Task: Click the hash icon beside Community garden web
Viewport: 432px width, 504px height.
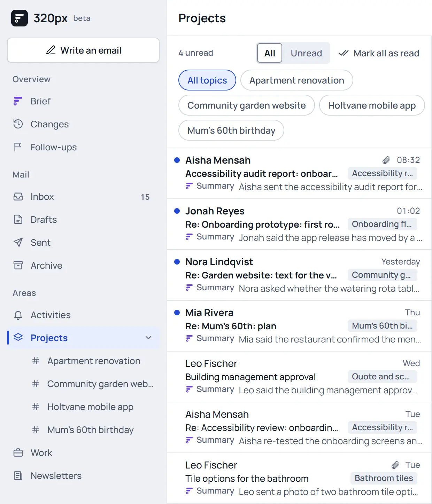Action: [36, 384]
